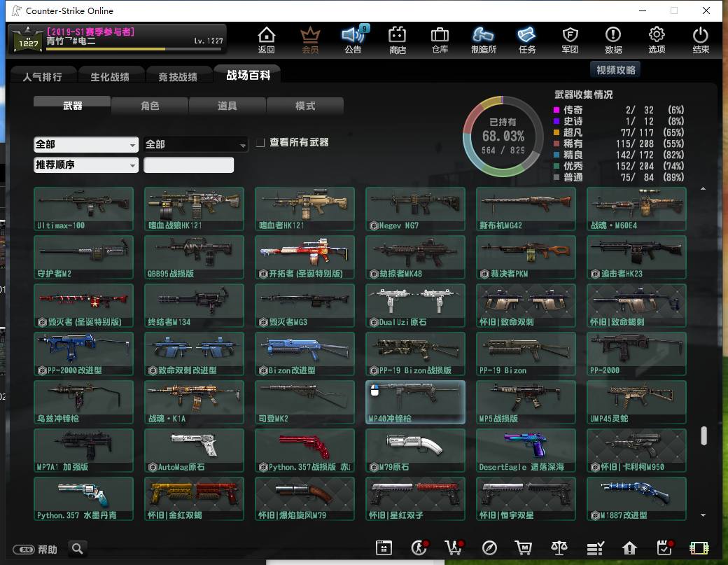Click the 结束 power icon

pyautogui.click(x=701, y=39)
